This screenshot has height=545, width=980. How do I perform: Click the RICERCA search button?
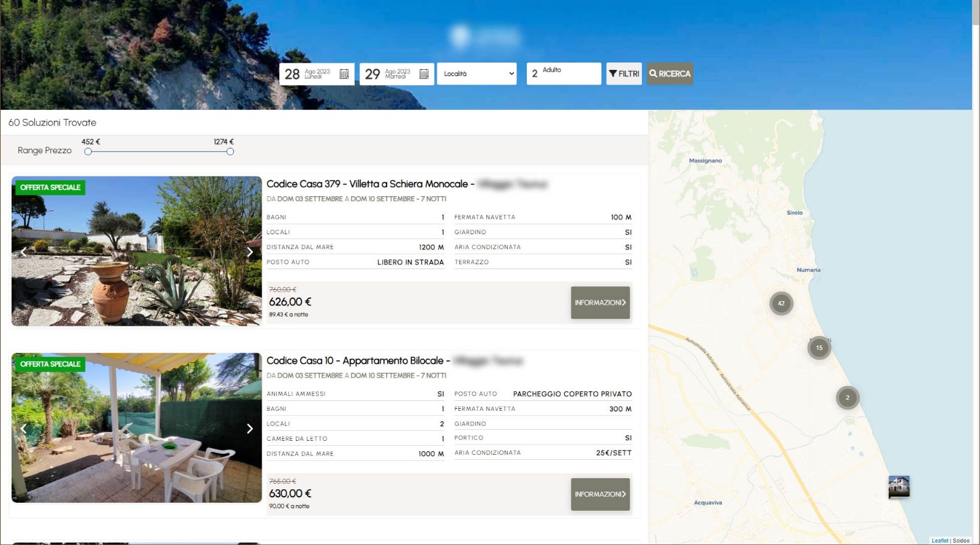click(x=670, y=74)
